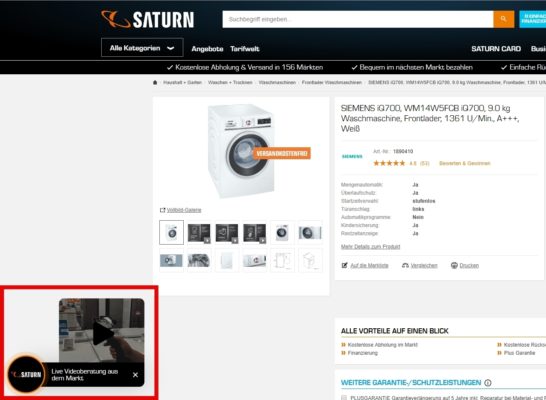This screenshot has height=400, width=546.
Task: Click the article number 1890410
Action: 403,151
